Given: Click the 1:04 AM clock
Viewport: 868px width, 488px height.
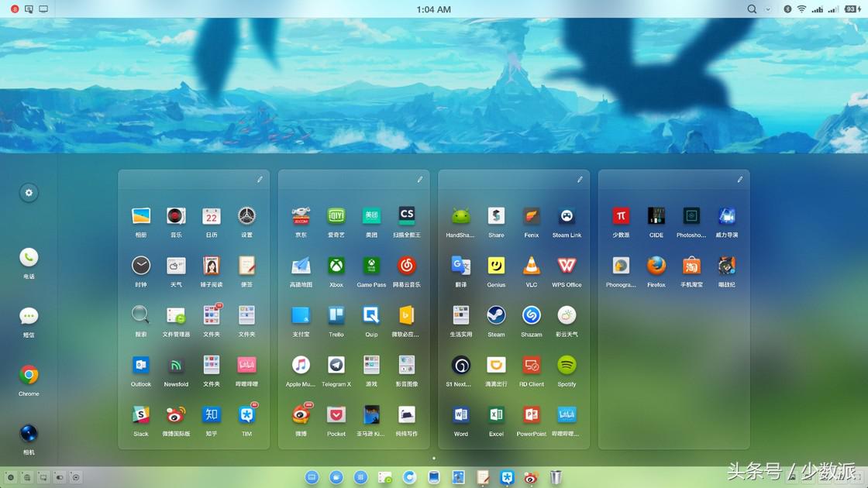Looking at the screenshot, I should coord(433,9).
